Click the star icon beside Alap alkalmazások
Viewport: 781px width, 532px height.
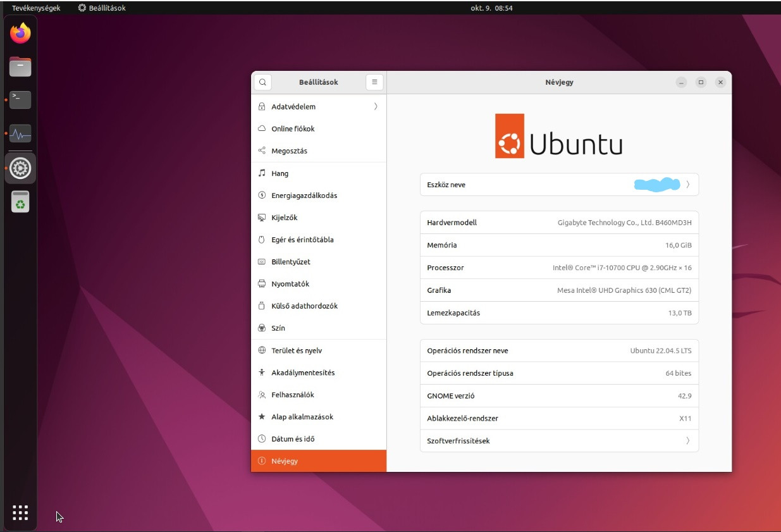tap(262, 416)
